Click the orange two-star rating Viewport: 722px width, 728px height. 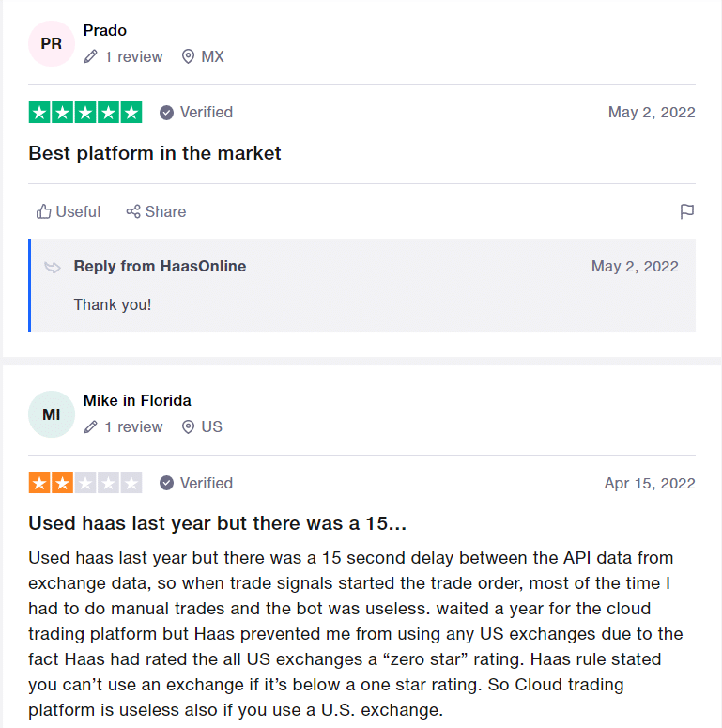pyautogui.click(x=85, y=484)
